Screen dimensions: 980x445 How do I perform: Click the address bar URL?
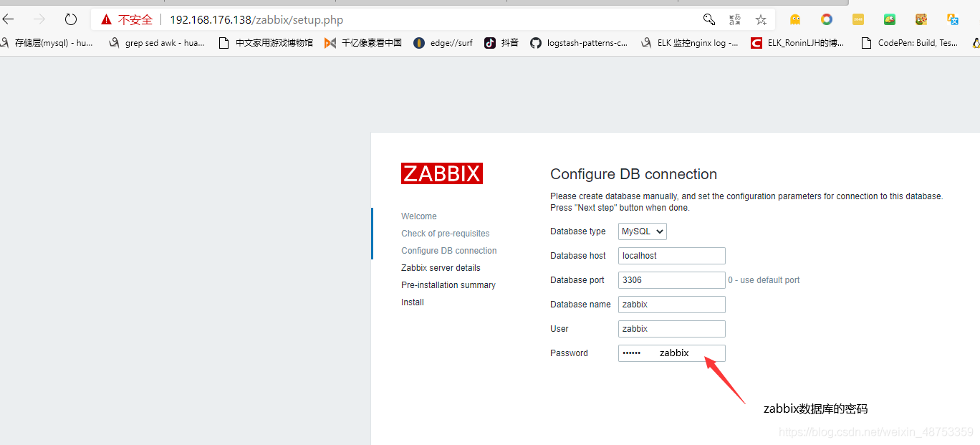coord(256,19)
